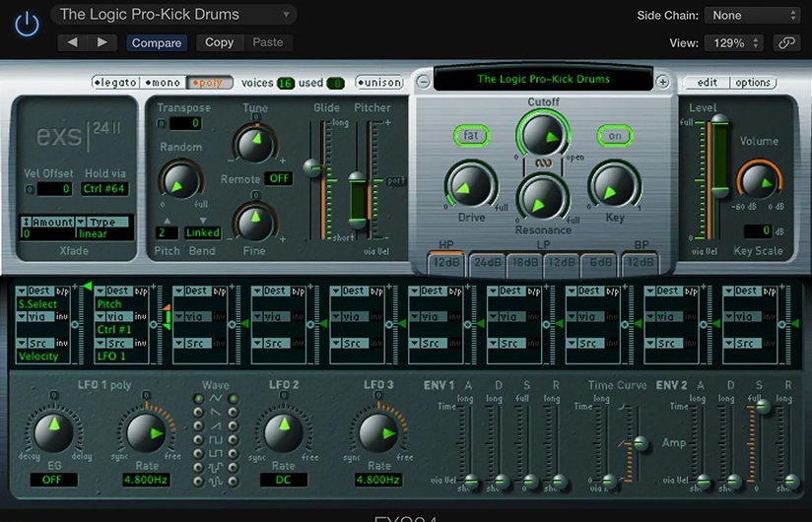Click the LFO 1 EG knob

(x=53, y=432)
